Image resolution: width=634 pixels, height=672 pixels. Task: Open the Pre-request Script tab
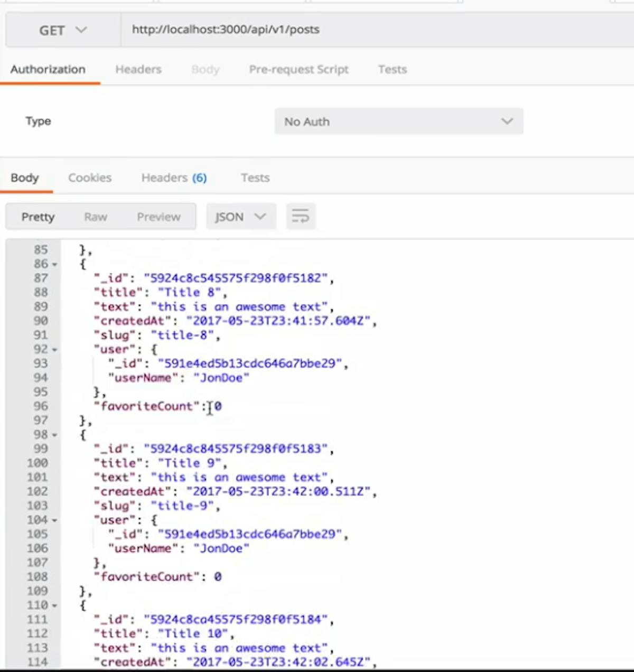point(299,70)
